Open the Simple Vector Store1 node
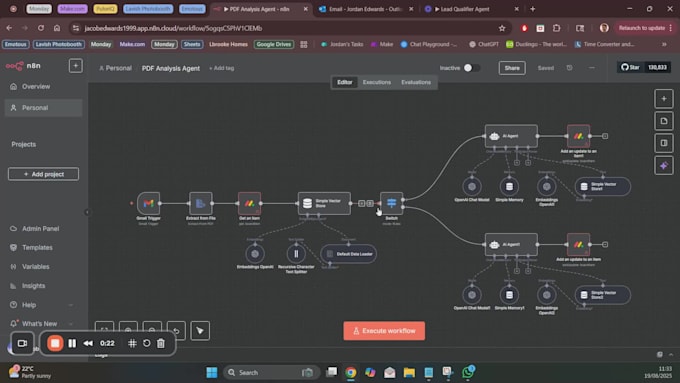Image resolution: width=680 pixels, height=383 pixels. 603,187
